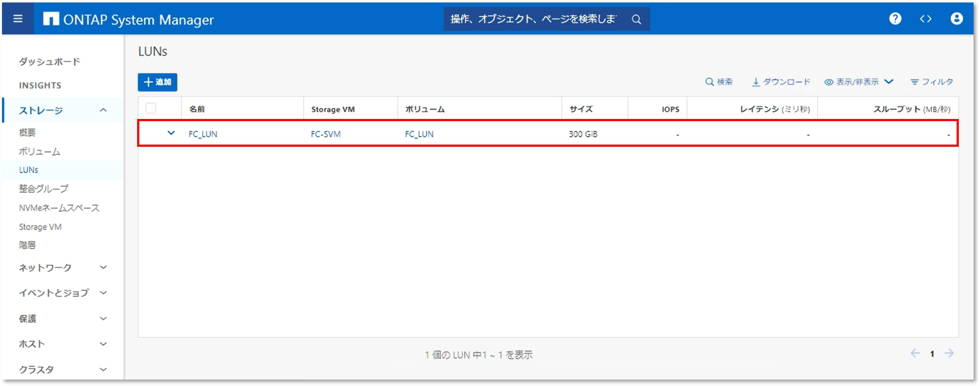The height and width of the screenshot is (386, 980).
Task: Open the FC-SVM storage VM link
Action: point(325,134)
